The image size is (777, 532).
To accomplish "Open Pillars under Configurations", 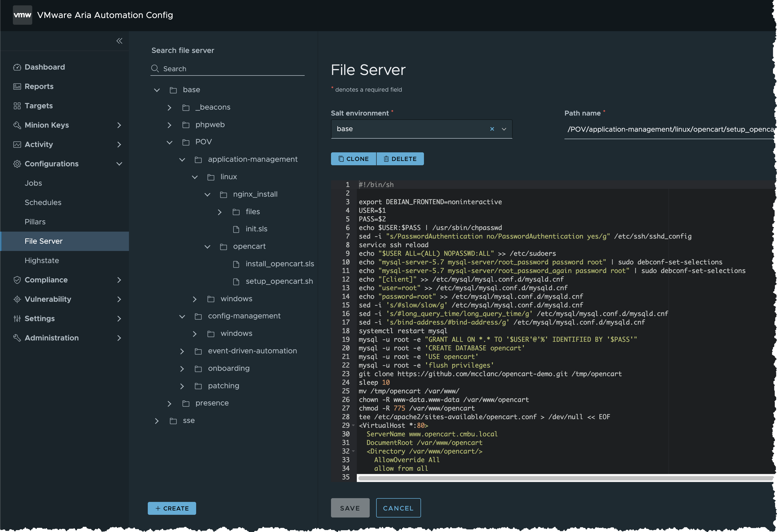I will [35, 222].
